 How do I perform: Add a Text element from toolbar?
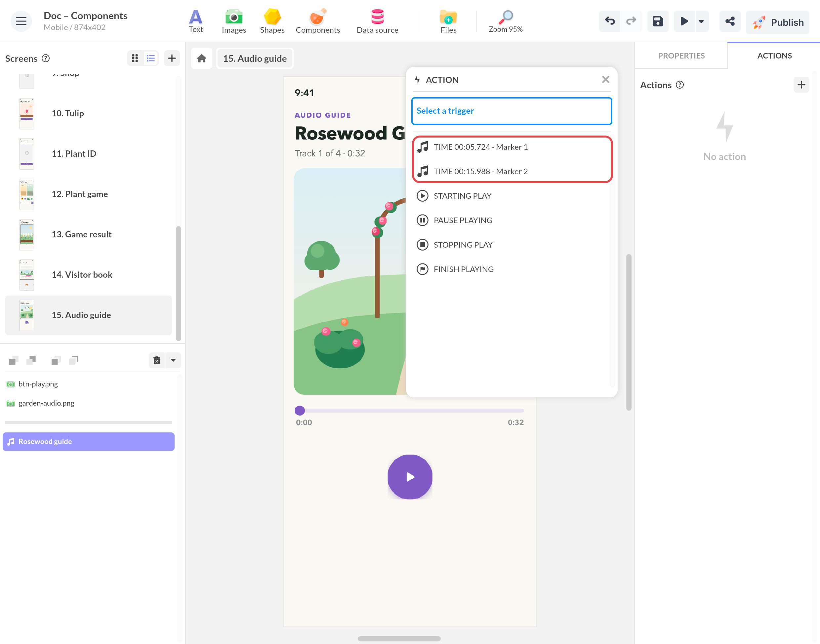(196, 21)
